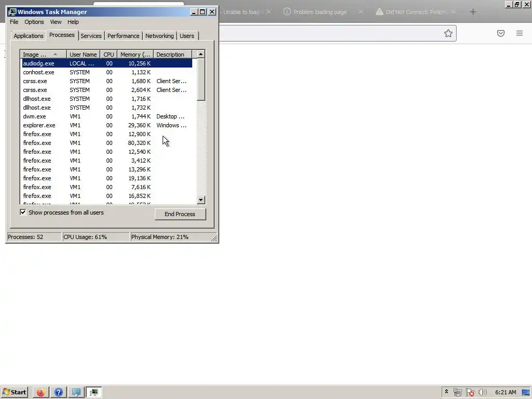
Task: Restore down the Firefox window
Action: tap(517, 4)
